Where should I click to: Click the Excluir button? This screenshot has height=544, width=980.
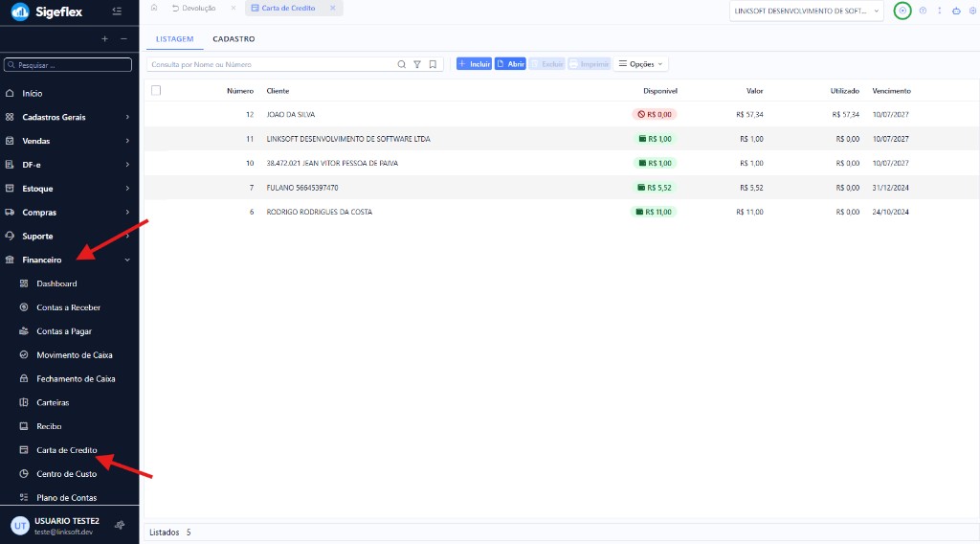coord(546,64)
